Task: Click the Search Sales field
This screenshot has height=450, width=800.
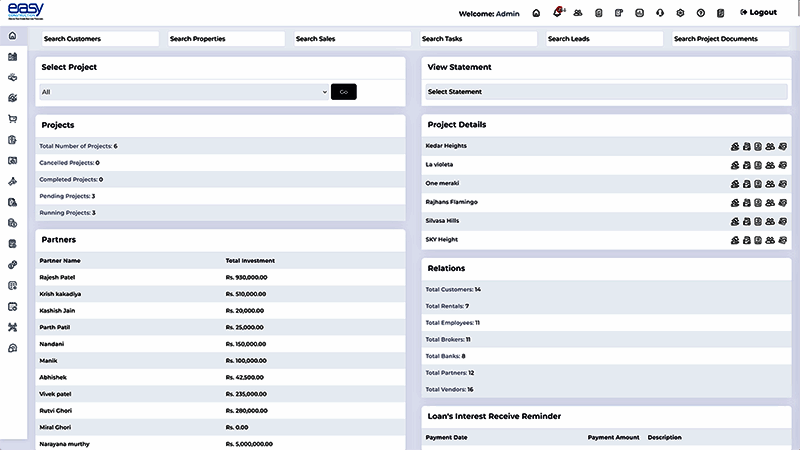Action: [x=352, y=39]
